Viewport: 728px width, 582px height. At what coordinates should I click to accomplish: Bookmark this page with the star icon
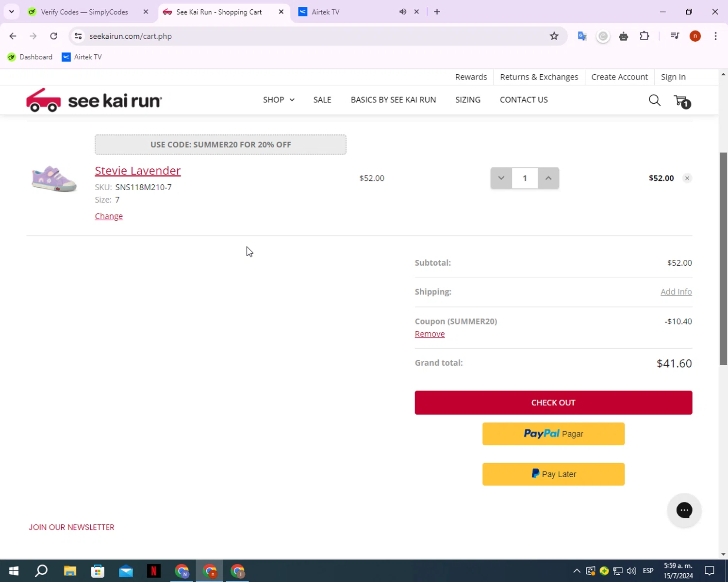pyautogui.click(x=554, y=36)
